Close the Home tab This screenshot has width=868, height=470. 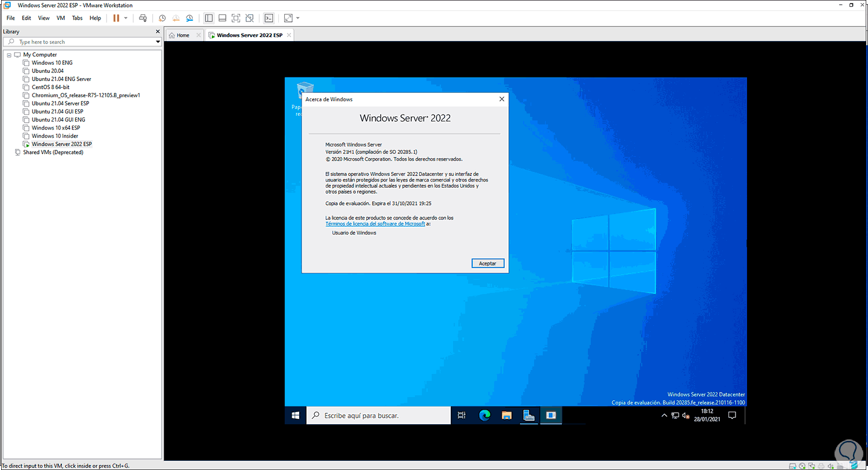199,35
